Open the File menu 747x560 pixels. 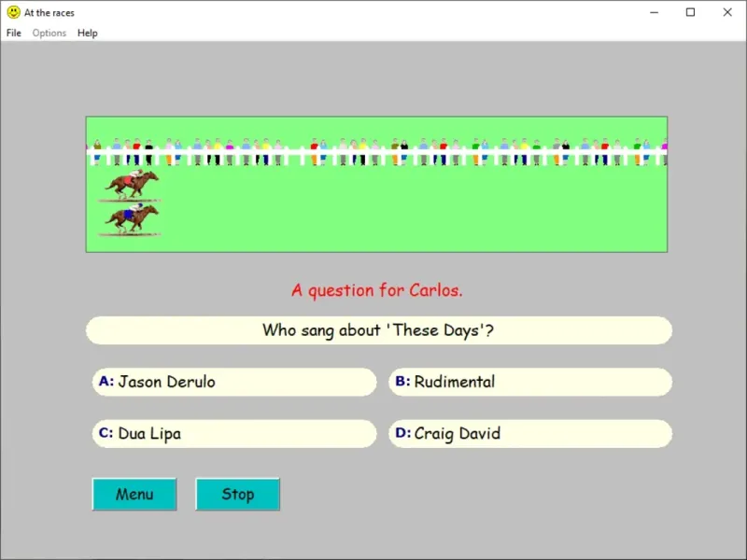click(14, 33)
